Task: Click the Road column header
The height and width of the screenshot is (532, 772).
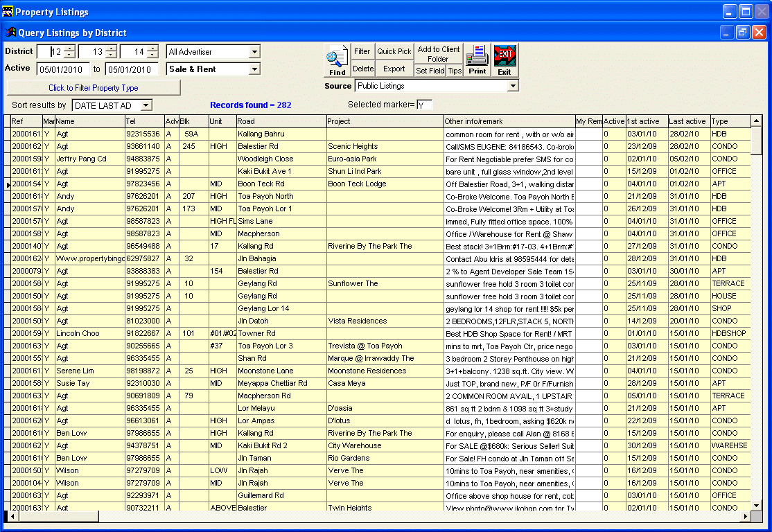Action: pyautogui.click(x=281, y=121)
